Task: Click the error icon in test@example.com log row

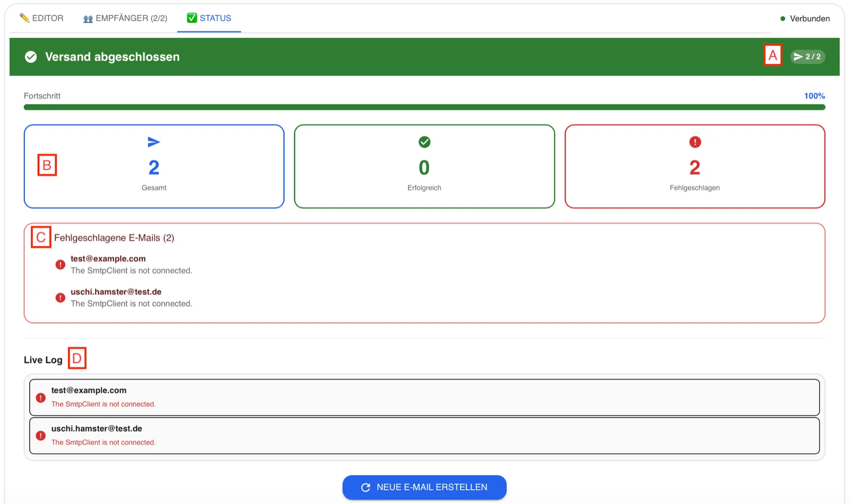Action: [x=40, y=397]
